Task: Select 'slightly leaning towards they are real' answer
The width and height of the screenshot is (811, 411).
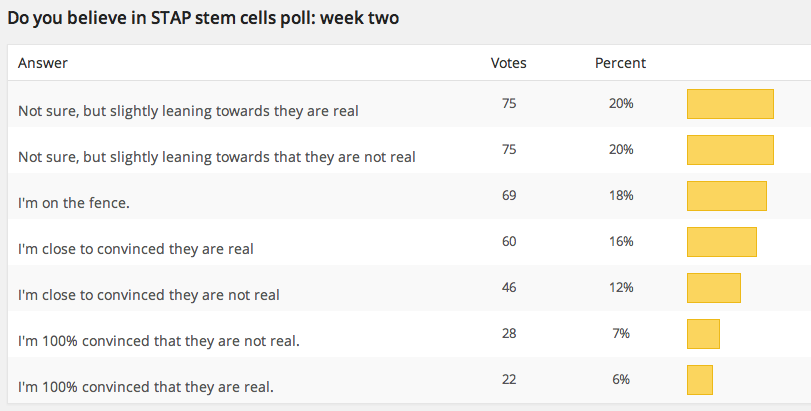Action: (x=188, y=111)
